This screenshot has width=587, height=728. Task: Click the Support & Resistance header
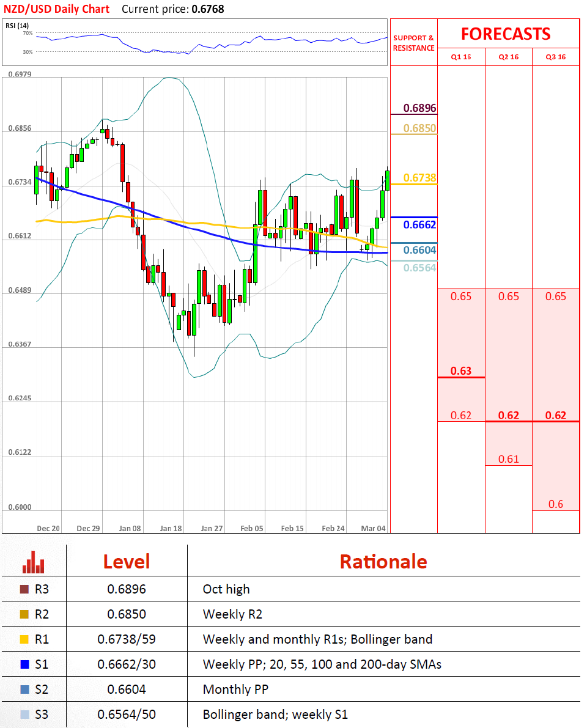point(414,43)
